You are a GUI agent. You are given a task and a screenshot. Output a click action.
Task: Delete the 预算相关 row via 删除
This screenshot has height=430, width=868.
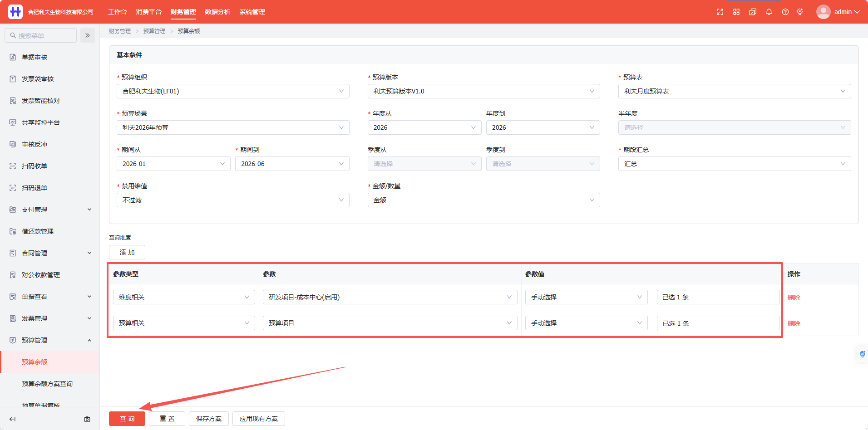pyautogui.click(x=794, y=323)
